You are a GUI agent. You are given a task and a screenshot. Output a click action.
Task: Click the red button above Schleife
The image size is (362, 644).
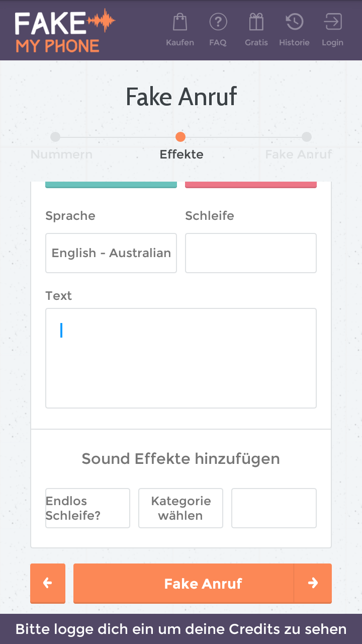[x=251, y=184]
